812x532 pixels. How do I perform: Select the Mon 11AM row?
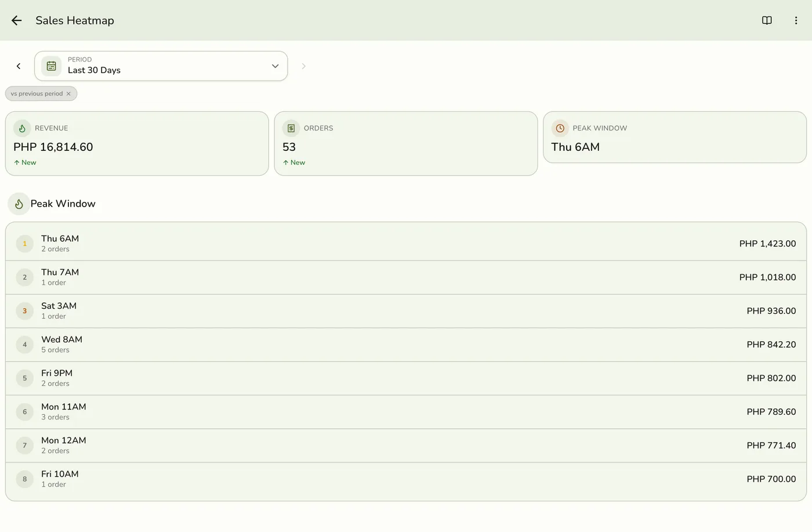[406, 412]
